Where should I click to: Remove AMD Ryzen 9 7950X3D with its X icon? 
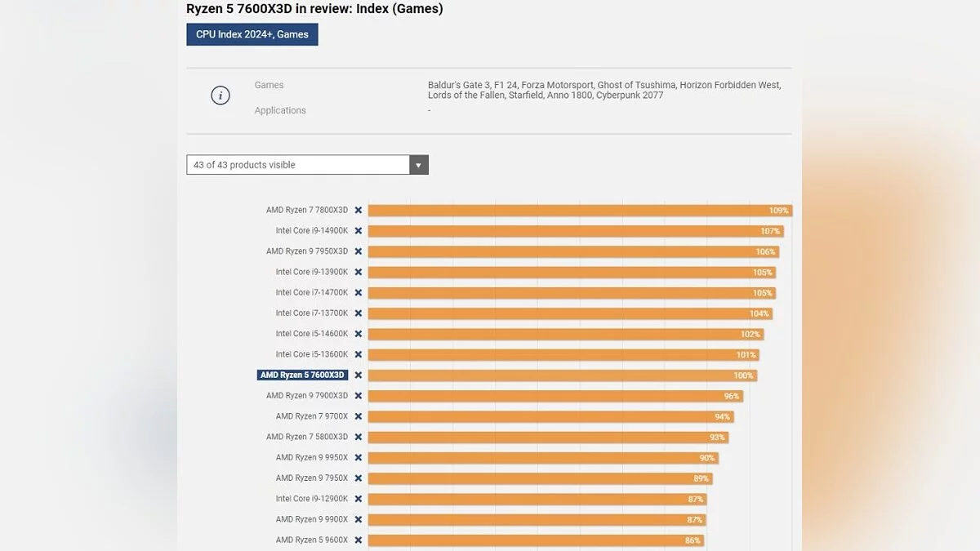[358, 251]
